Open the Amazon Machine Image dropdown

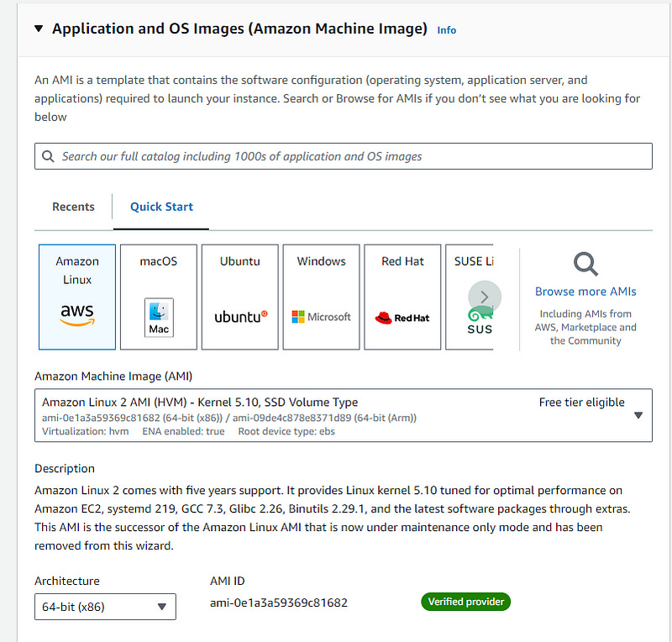(x=344, y=415)
